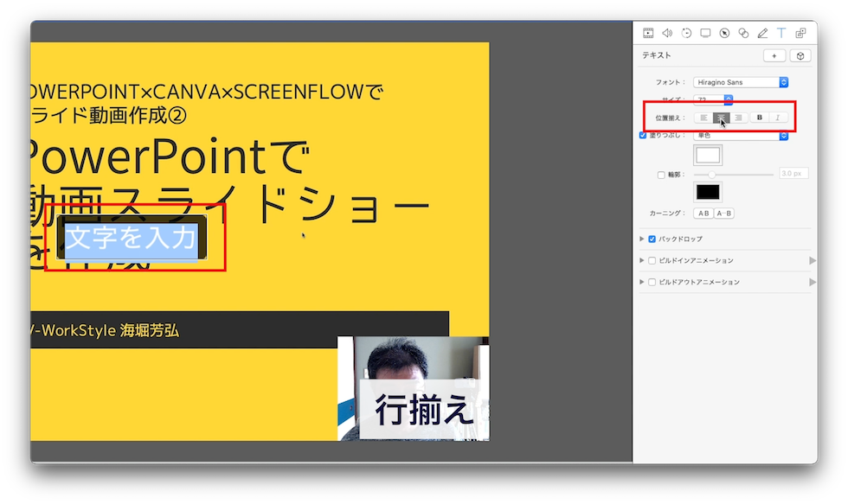This screenshot has width=848, height=504.
Task: Expand the ビルドインアニメーション section
Action: [642, 261]
